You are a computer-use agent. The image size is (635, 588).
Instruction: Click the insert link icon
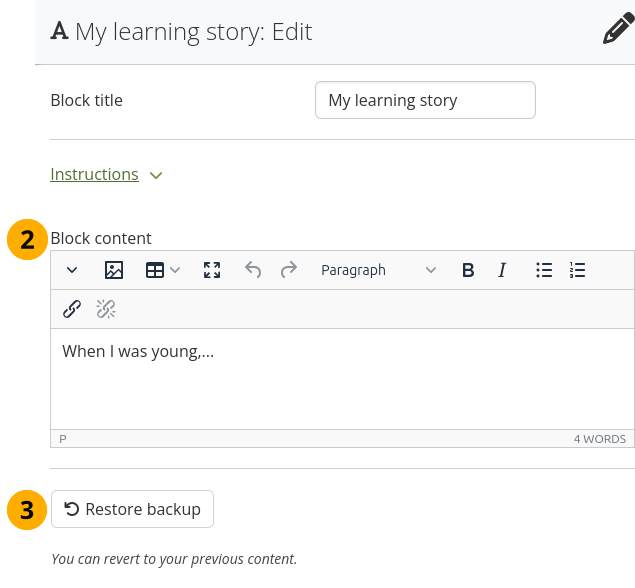tap(72, 309)
